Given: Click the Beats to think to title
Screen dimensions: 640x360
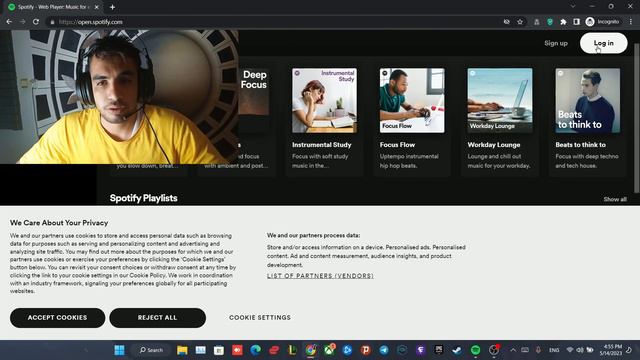Looking at the screenshot, I should click(580, 144).
